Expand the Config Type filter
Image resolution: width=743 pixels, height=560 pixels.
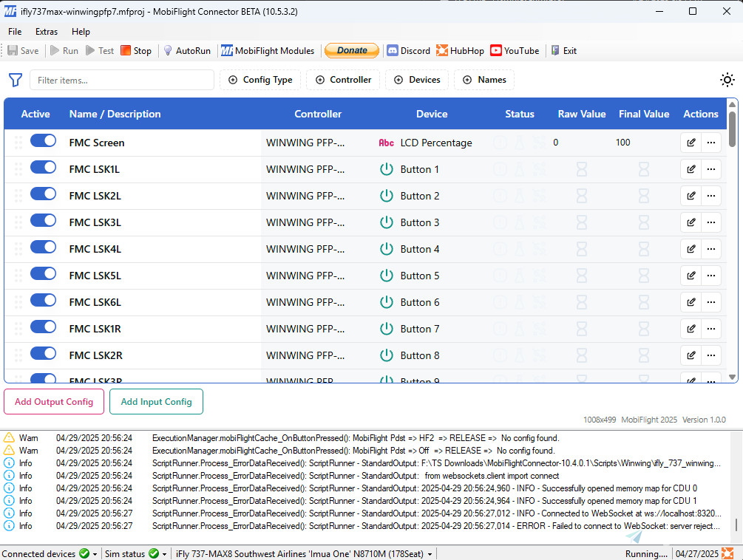tap(260, 80)
